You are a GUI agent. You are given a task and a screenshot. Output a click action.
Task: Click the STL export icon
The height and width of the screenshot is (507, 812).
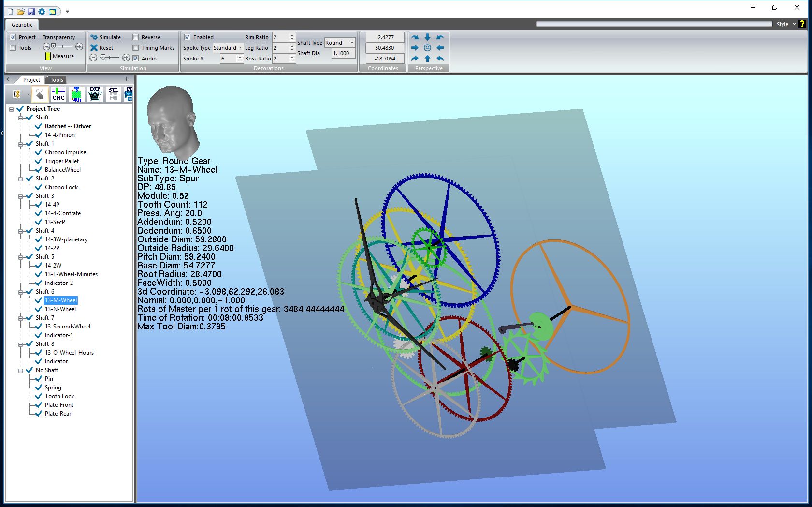114,94
